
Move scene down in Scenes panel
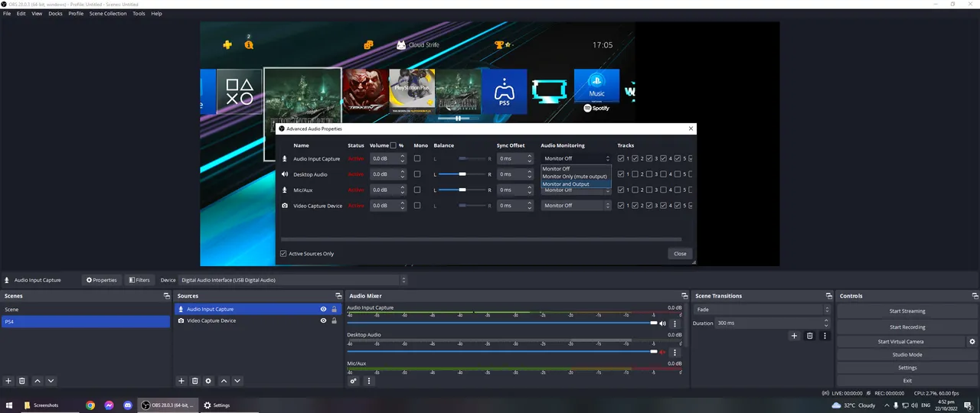[x=51, y=381]
